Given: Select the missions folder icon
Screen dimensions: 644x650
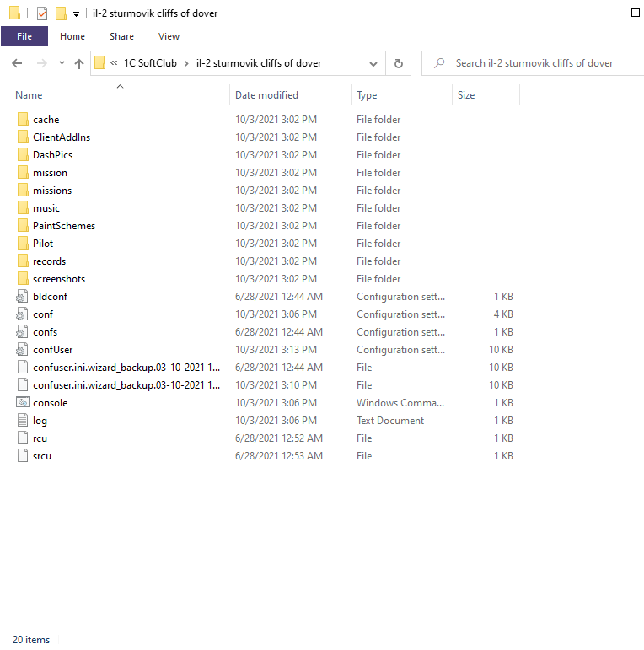Looking at the screenshot, I should [x=24, y=191].
